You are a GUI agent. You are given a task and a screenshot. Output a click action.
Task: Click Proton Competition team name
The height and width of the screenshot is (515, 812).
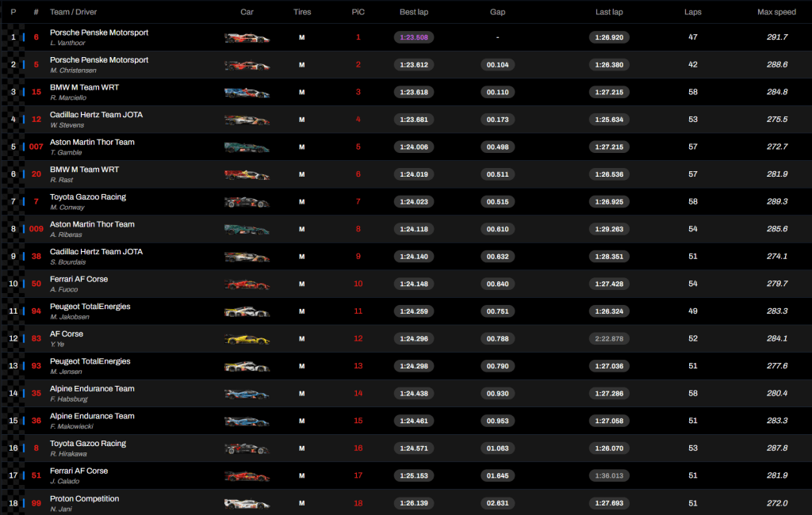[84, 498]
